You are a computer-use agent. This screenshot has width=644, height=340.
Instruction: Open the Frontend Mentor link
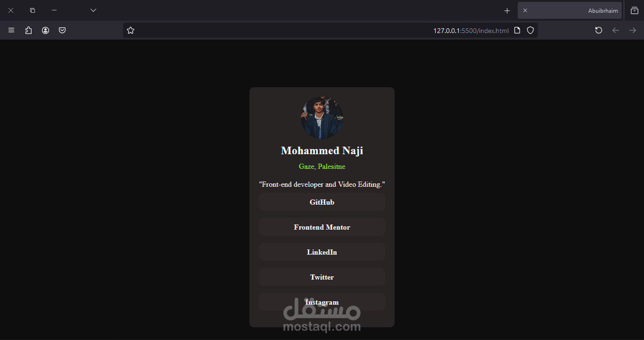322,227
